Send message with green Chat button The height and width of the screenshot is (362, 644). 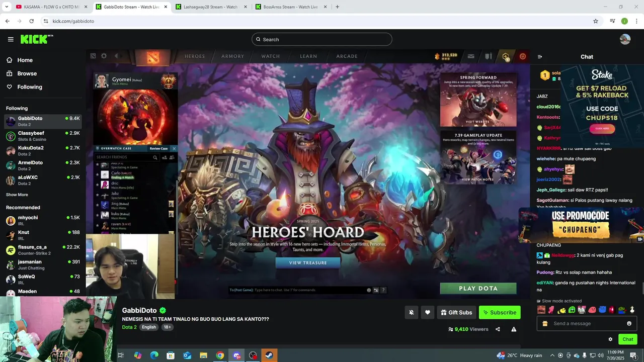pos(627,339)
